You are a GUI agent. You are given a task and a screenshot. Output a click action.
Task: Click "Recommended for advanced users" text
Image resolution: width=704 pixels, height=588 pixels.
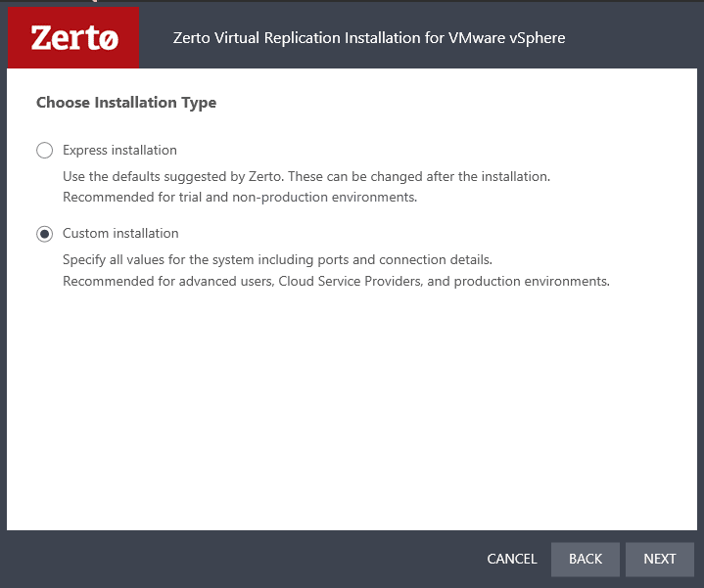click(168, 282)
